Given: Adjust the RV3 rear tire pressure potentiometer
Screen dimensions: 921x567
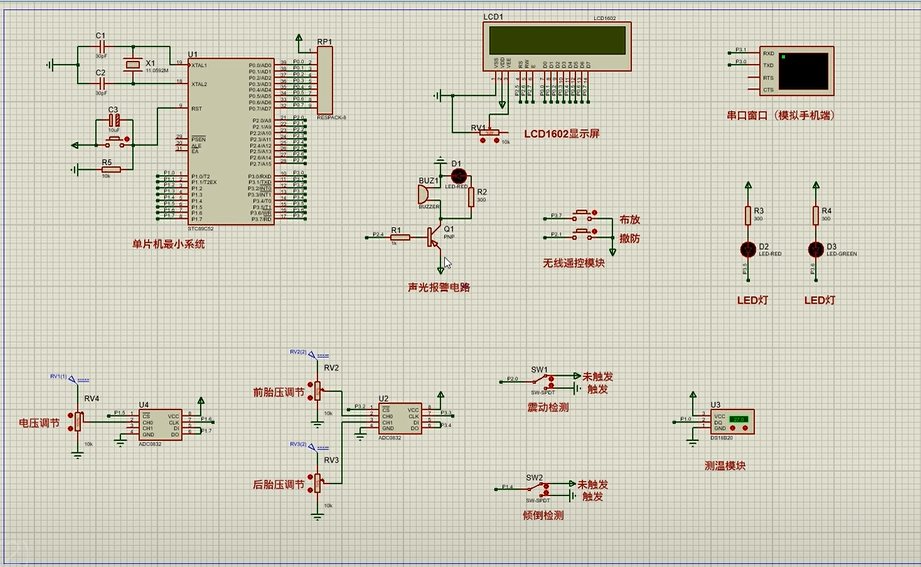Looking at the screenshot, I should [318, 482].
